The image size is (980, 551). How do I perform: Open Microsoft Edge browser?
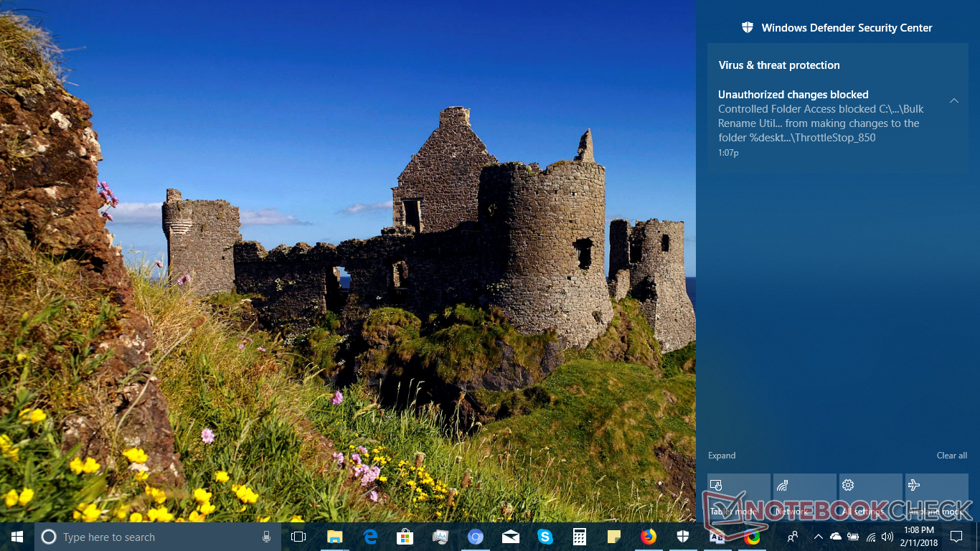click(370, 537)
